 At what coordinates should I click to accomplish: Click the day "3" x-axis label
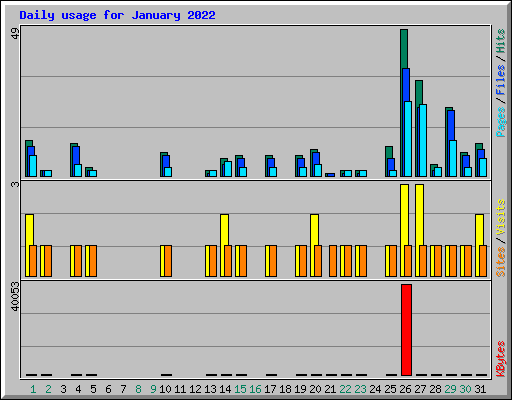point(63,389)
